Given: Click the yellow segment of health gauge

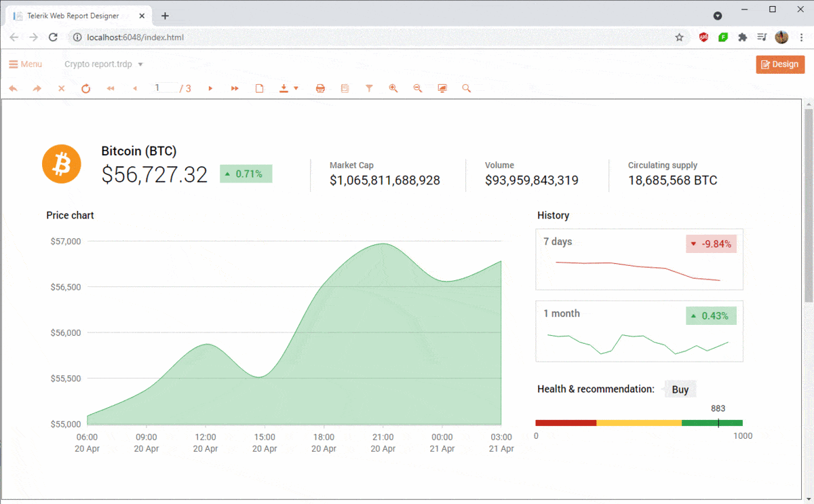Looking at the screenshot, I should pyautogui.click(x=639, y=423).
